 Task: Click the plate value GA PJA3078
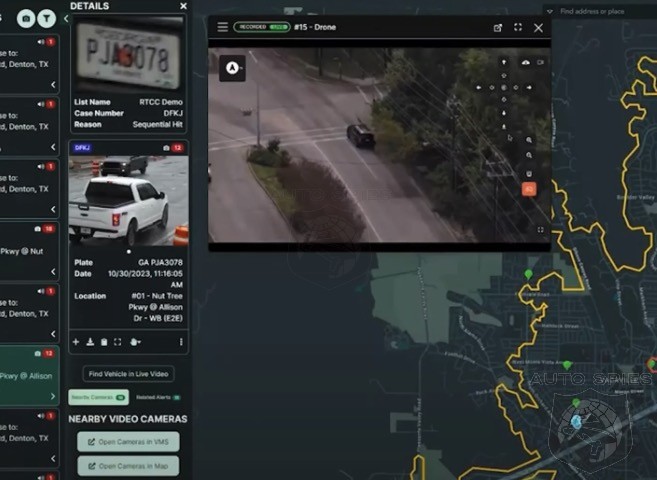click(x=160, y=263)
